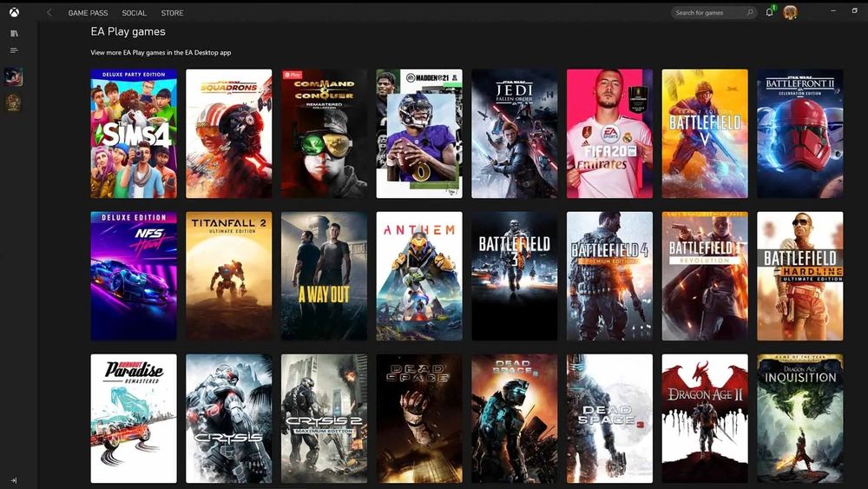
Task: Focus the Search for games field
Action: coord(713,12)
